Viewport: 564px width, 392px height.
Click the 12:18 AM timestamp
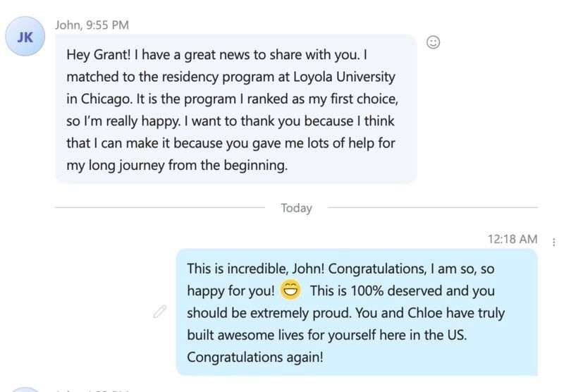pyautogui.click(x=513, y=240)
